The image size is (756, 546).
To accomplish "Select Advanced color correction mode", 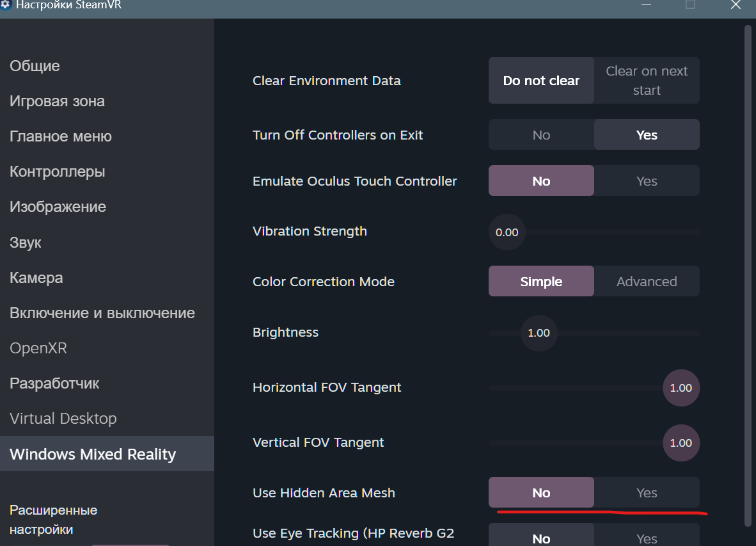I will pyautogui.click(x=647, y=281).
